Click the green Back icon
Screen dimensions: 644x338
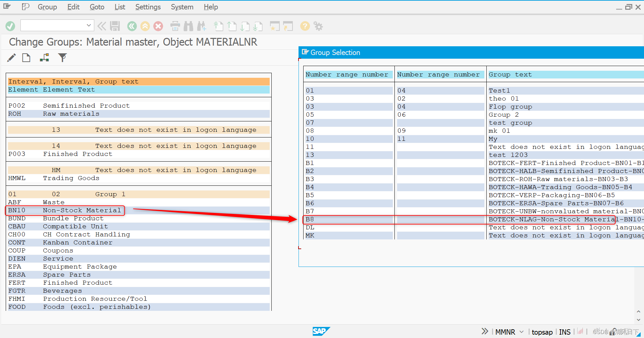132,26
